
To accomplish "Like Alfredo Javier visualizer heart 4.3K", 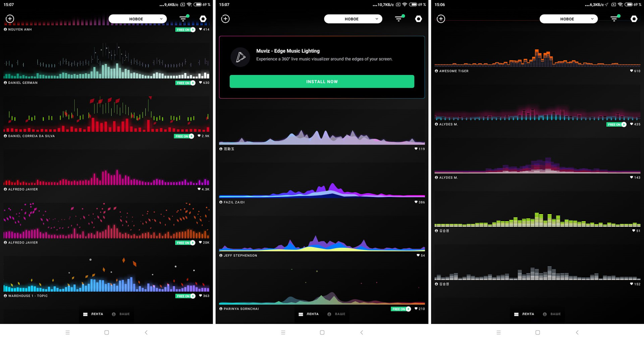I will (x=199, y=189).
